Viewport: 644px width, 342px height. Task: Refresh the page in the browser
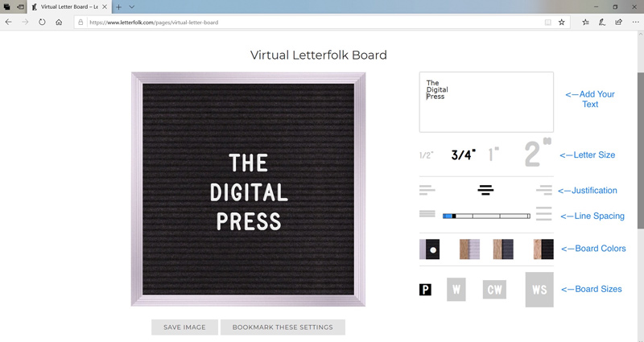tap(42, 23)
